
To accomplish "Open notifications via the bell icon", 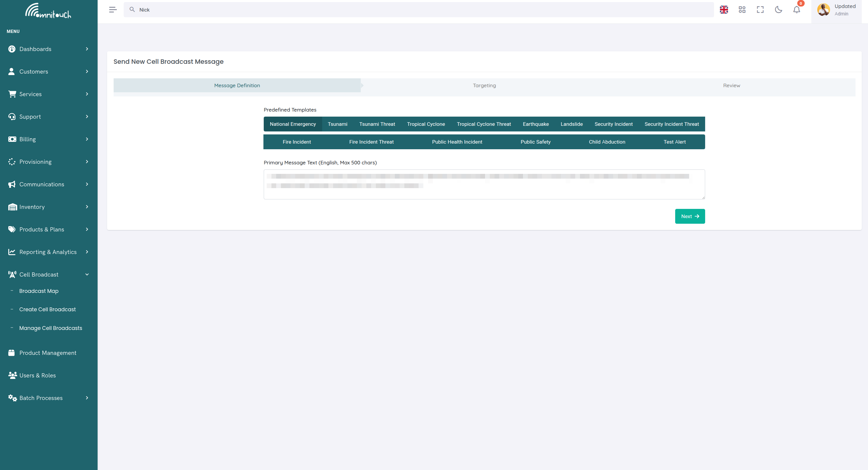I will click(796, 10).
